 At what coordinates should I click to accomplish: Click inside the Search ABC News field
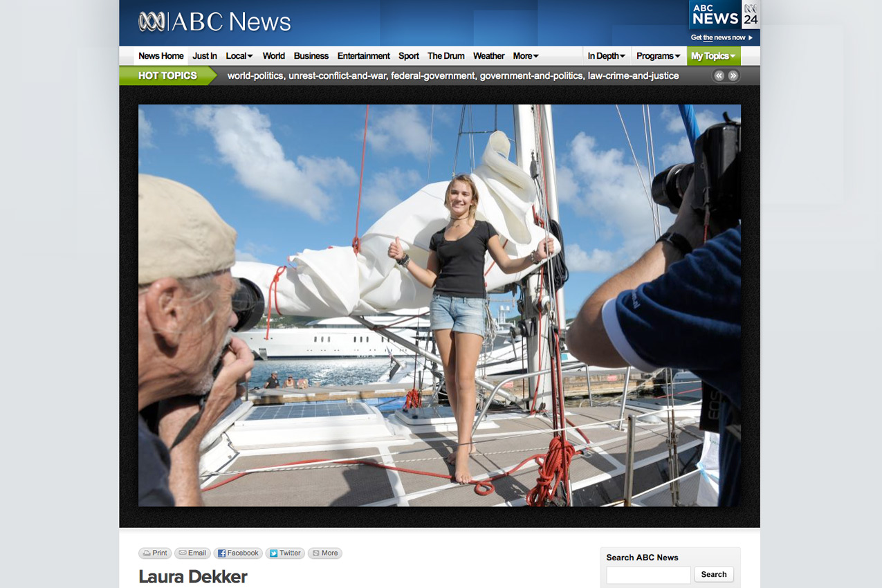click(648, 575)
